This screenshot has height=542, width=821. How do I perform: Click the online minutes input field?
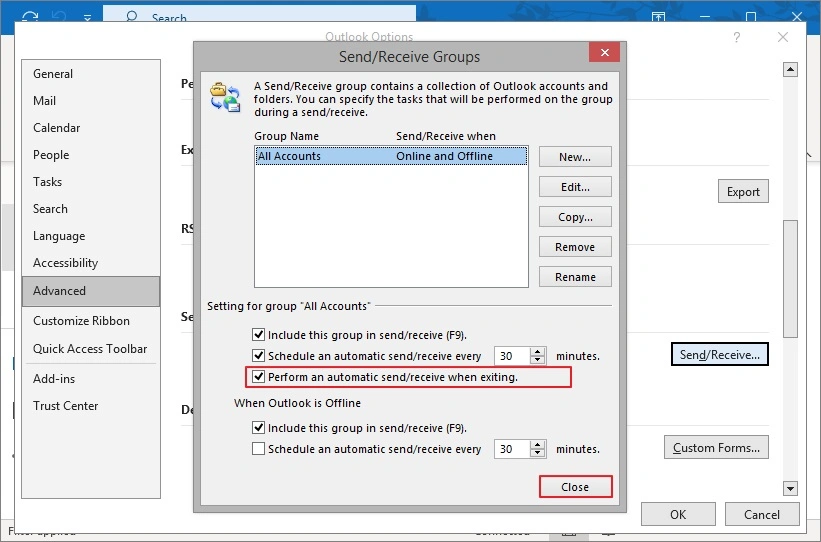[x=512, y=356]
